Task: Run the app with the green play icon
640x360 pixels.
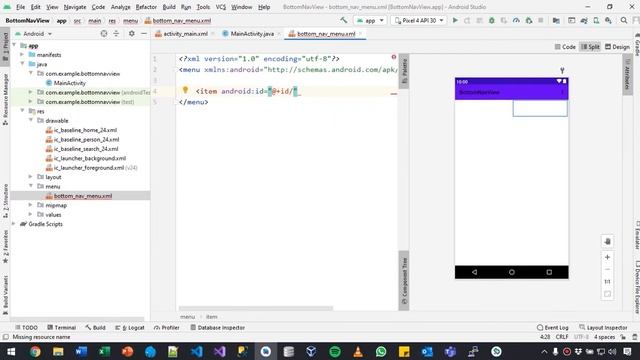Action: pyautogui.click(x=455, y=20)
